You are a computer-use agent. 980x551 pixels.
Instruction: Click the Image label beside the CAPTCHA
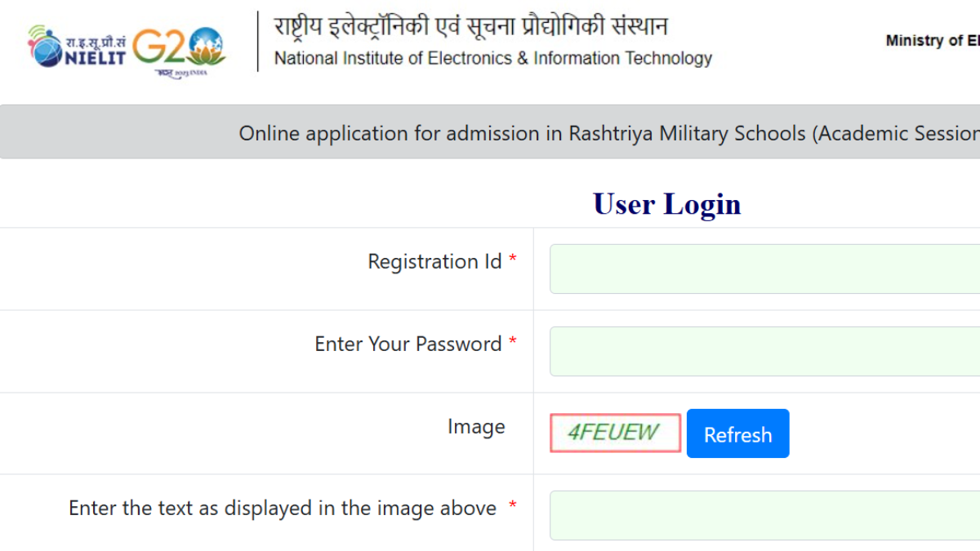(476, 427)
